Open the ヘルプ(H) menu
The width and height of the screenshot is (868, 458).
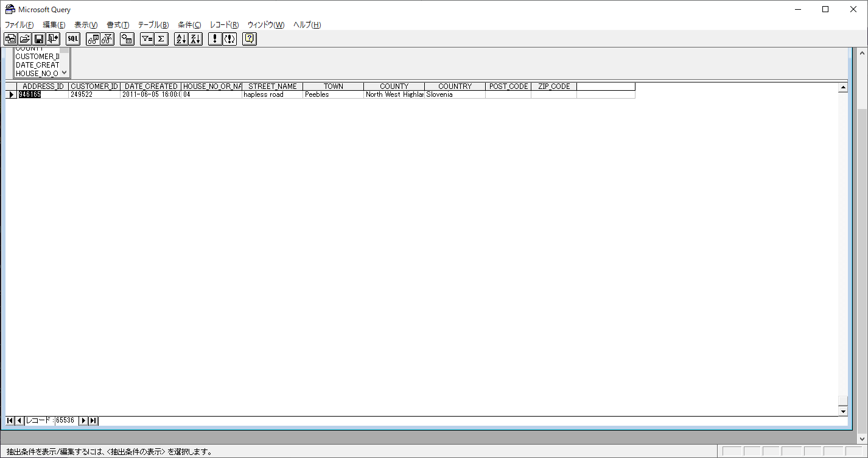pos(307,25)
